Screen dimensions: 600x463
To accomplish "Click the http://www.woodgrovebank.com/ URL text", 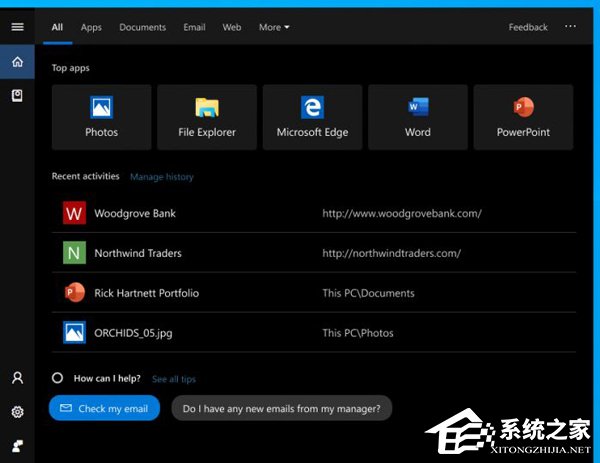I will point(402,213).
